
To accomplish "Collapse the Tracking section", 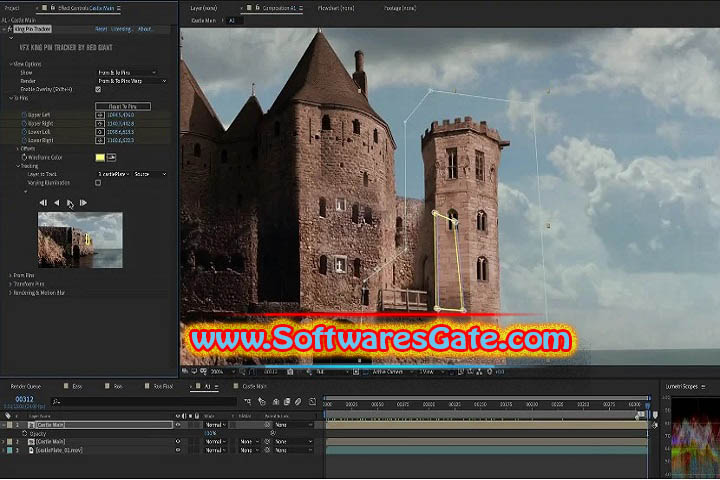I will tap(18, 166).
